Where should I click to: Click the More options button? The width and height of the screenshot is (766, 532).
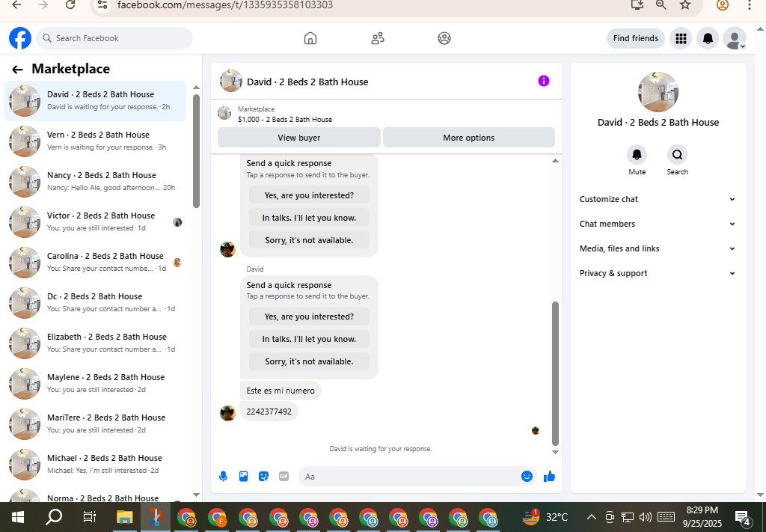(x=469, y=138)
